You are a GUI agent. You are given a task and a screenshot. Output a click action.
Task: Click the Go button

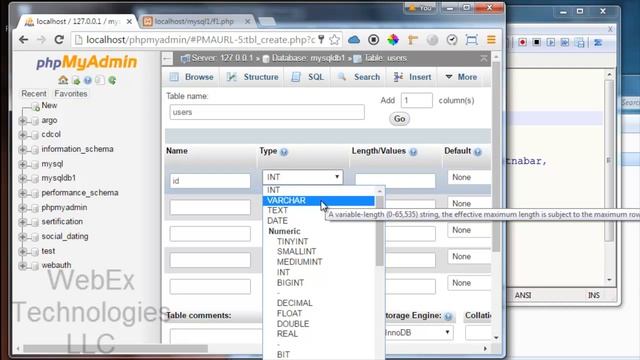pyautogui.click(x=399, y=119)
